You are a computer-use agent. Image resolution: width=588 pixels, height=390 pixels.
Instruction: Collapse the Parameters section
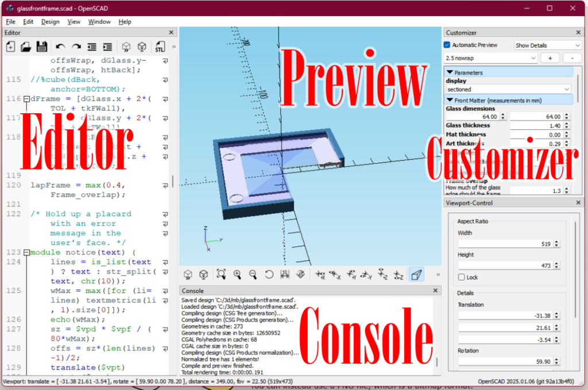coord(450,72)
